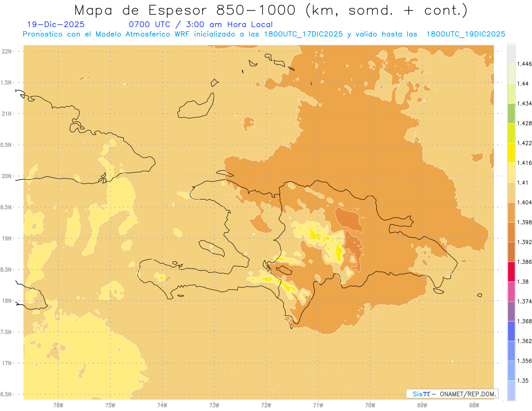Click the color bar value 1.422
532x411 pixels.
(x=524, y=143)
